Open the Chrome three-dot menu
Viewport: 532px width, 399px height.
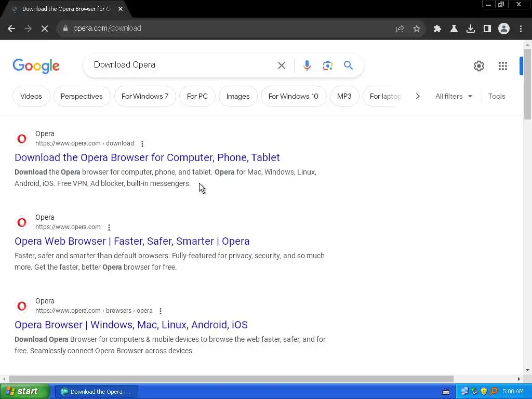pyautogui.click(x=521, y=29)
